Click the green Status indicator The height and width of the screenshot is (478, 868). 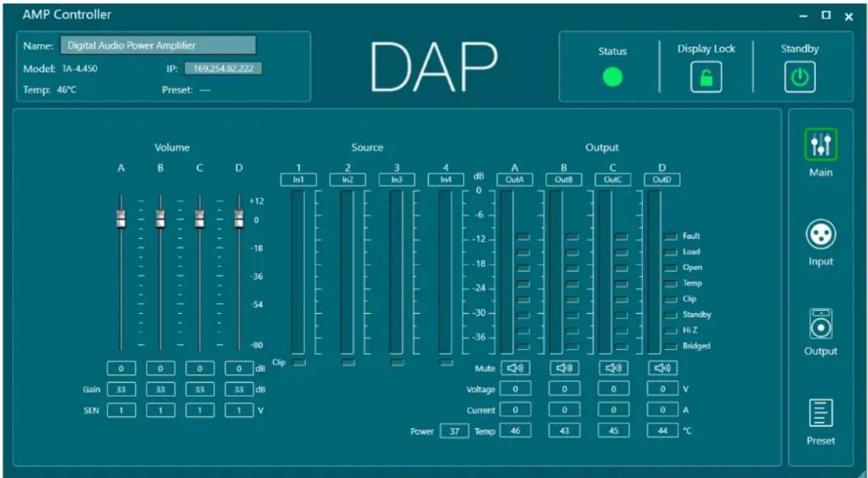point(612,77)
